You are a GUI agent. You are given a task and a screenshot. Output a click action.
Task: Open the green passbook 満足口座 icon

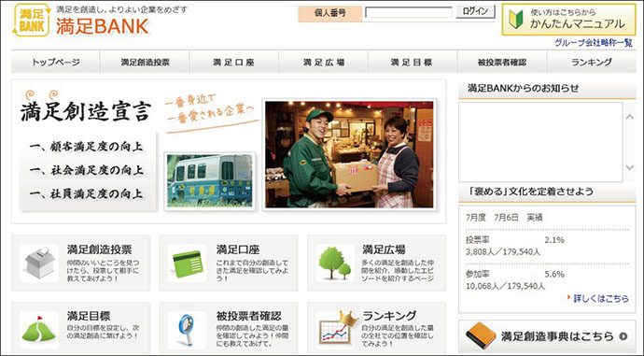click(187, 263)
